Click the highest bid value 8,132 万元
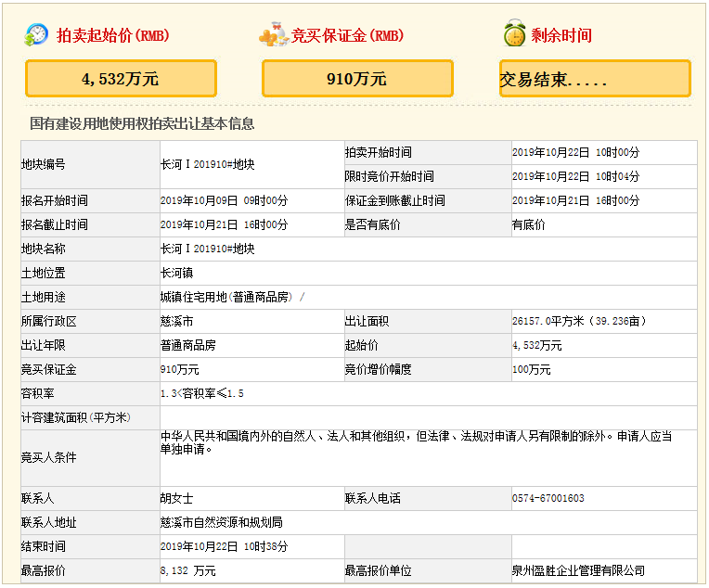Image resolution: width=709 pixels, height=588 pixels. [x=187, y=570]
